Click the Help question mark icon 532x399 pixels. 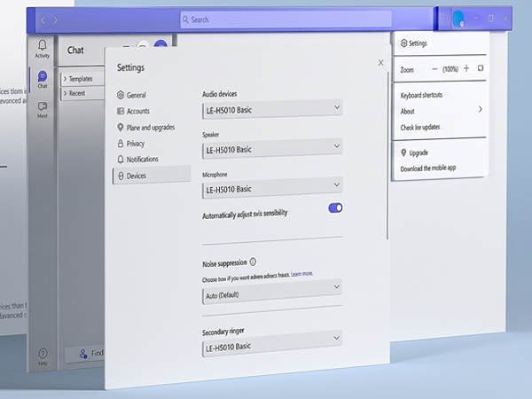click(43, 354)
